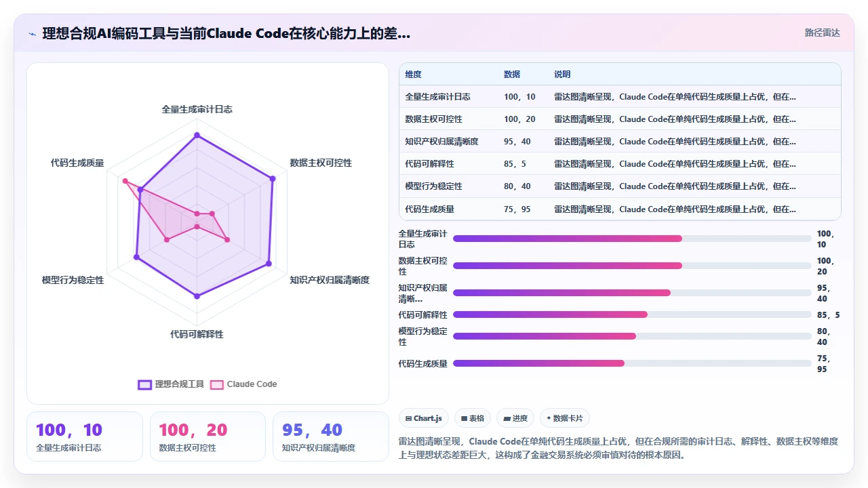Select table row 代码生成质量
The height and width of the screenshot is (488, 868).
[x=620, y=209]
